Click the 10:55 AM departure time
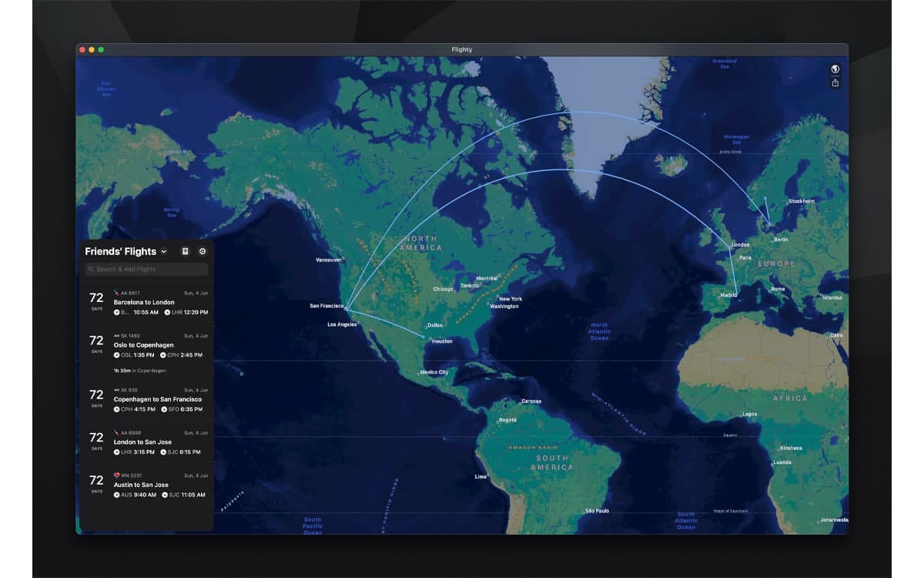The image size is (924, 578). (146, 312)
